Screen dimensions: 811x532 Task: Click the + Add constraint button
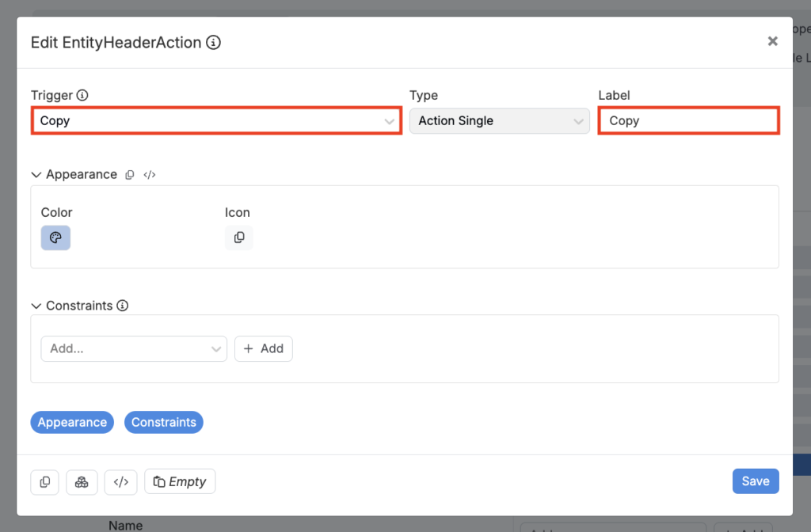click(x=264, y=348)
